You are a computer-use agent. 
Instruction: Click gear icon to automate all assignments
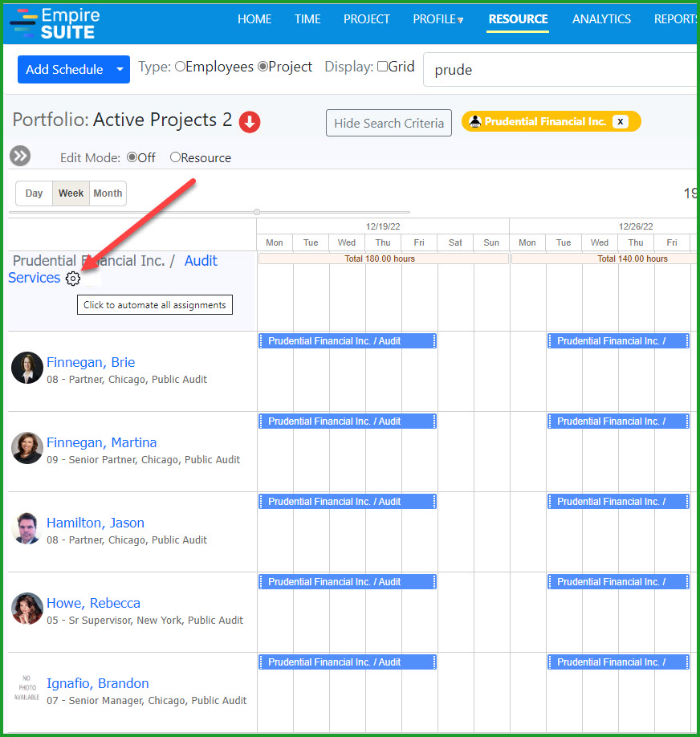point(73,279)
